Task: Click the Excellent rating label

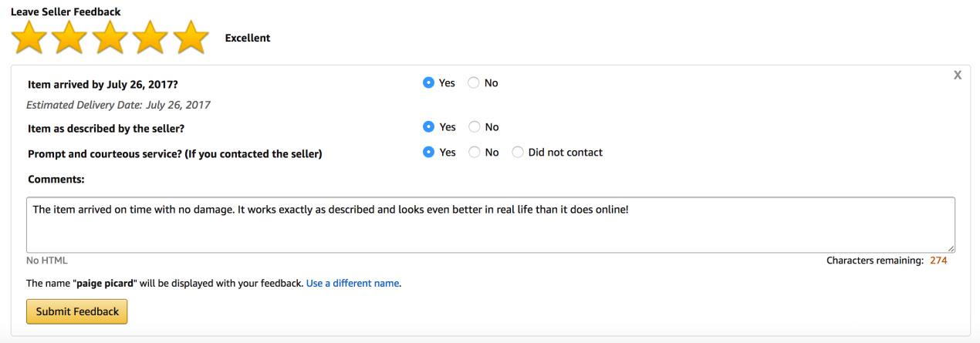Action: point(247,39)
